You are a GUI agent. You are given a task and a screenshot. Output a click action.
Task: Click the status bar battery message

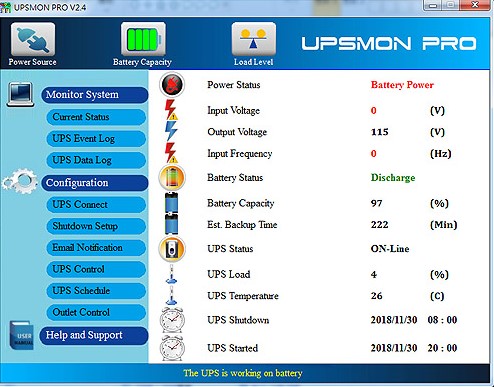[243, 373]
